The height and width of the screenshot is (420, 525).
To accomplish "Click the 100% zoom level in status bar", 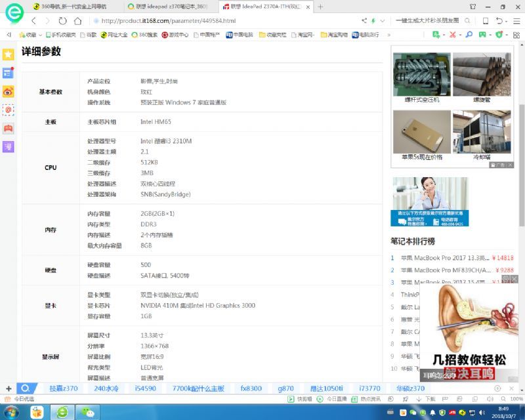I will tap(516, 399).
